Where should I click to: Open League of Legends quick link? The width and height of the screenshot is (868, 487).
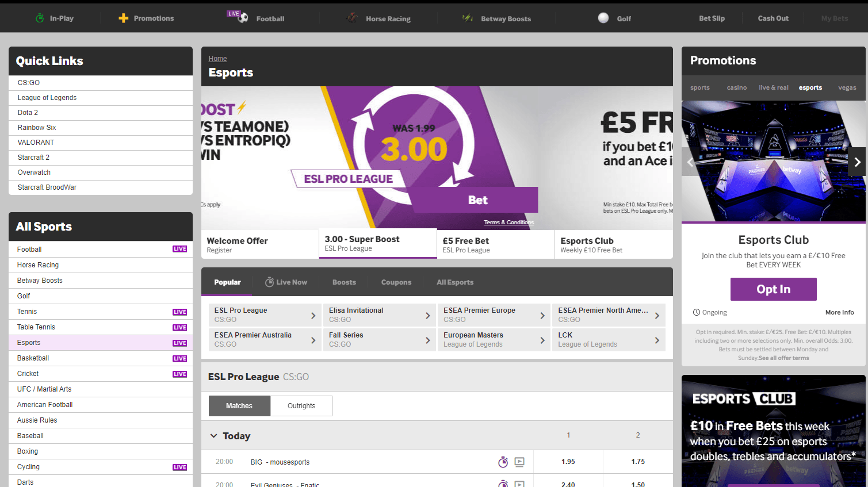click(x=101, y=98)
